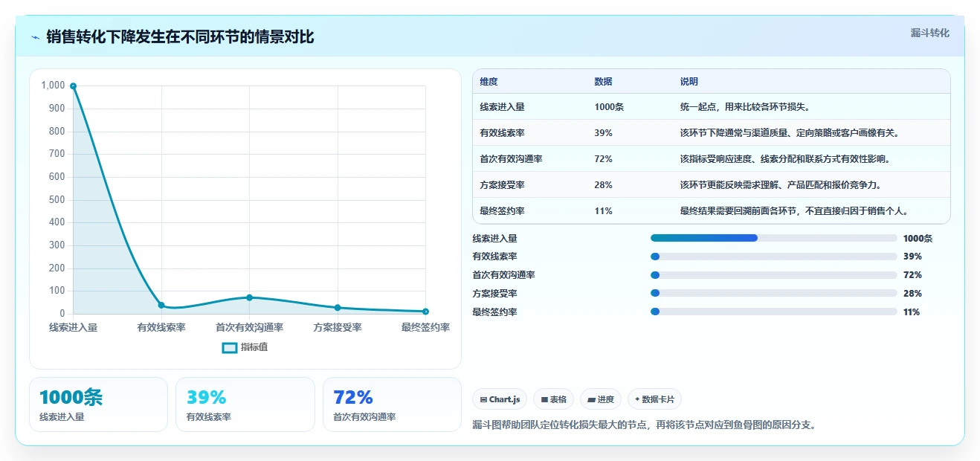Image resolution: width=980 pixels, height=461 pixels.
Task: Click the 有效线索率 cell in the table
Action: (503, 133)
